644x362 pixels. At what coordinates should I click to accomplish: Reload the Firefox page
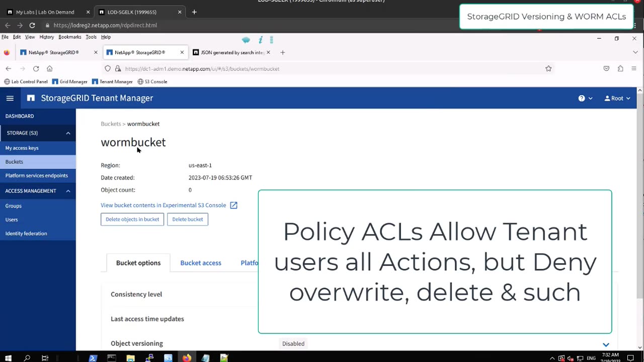click(x=36, y=69)
